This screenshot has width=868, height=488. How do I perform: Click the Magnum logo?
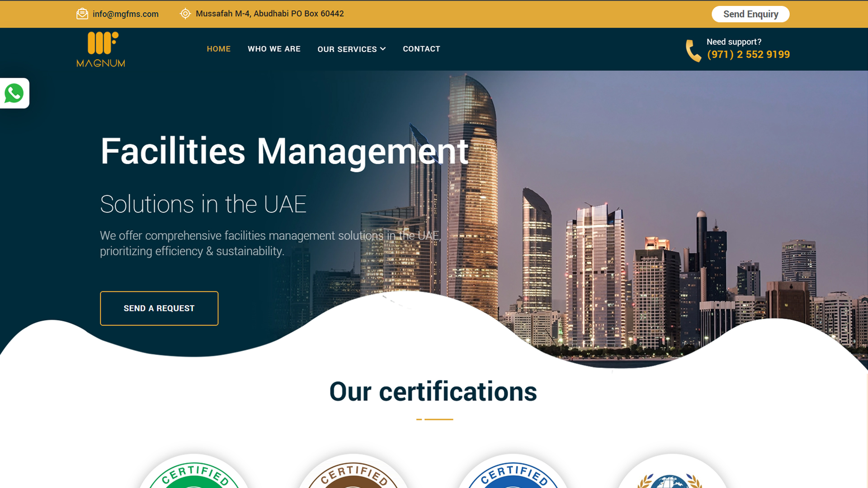pyautogui.click(x=101, y=49)
